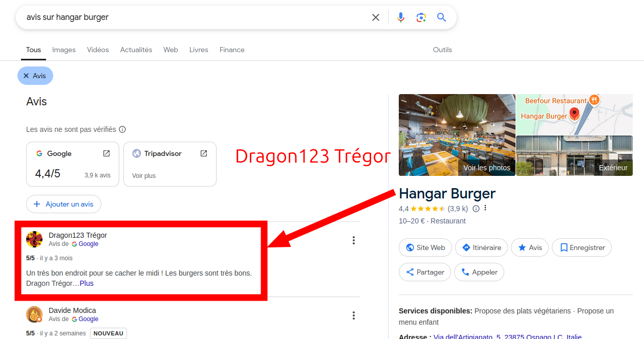644x339 pixels.
Task: Open the Extérieur photo thumbnail
Action: tap(574, 156)
